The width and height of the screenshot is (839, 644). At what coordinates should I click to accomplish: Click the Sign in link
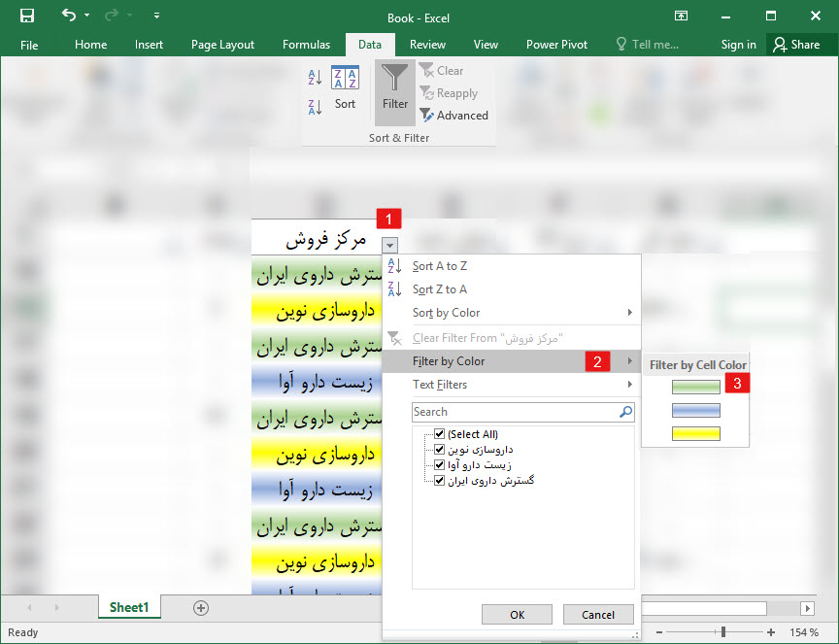coord(738,45)
